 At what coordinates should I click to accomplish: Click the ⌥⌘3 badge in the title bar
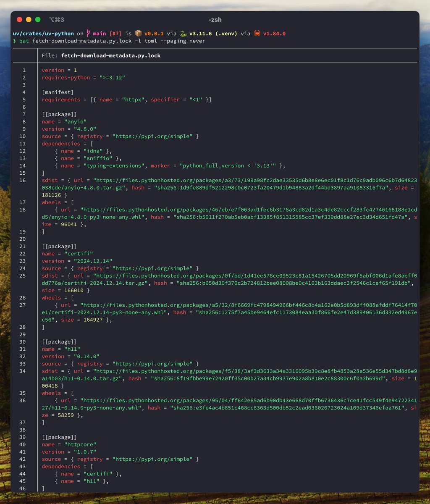(56, 19)
